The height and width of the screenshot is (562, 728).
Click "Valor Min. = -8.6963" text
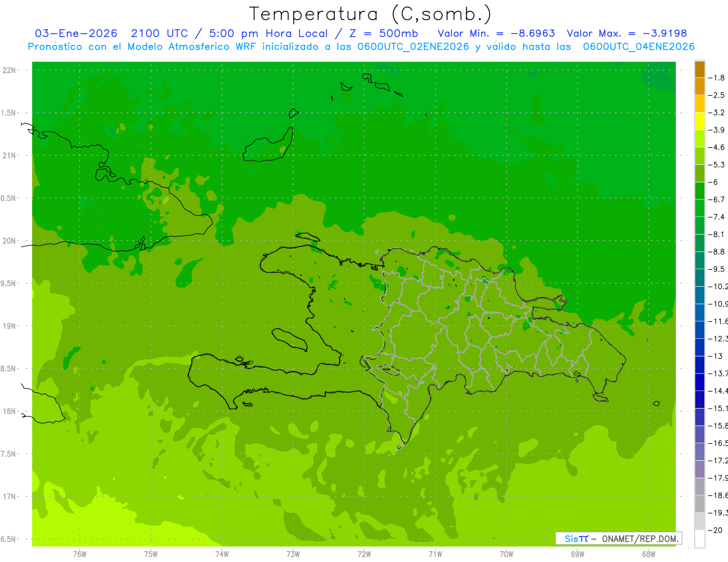tap(497, 33)
